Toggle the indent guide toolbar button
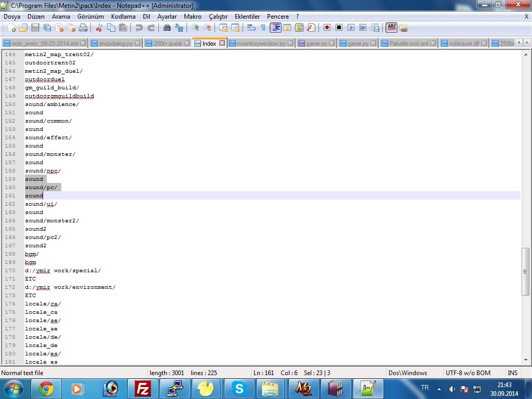Screen dimensions: 532x399 pyautogui.click(x=275, y=28)
